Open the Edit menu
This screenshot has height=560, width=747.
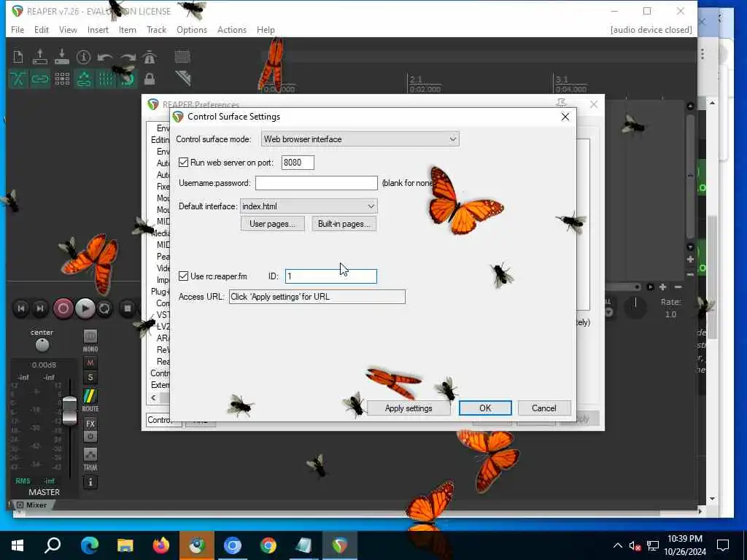point(42,29)
